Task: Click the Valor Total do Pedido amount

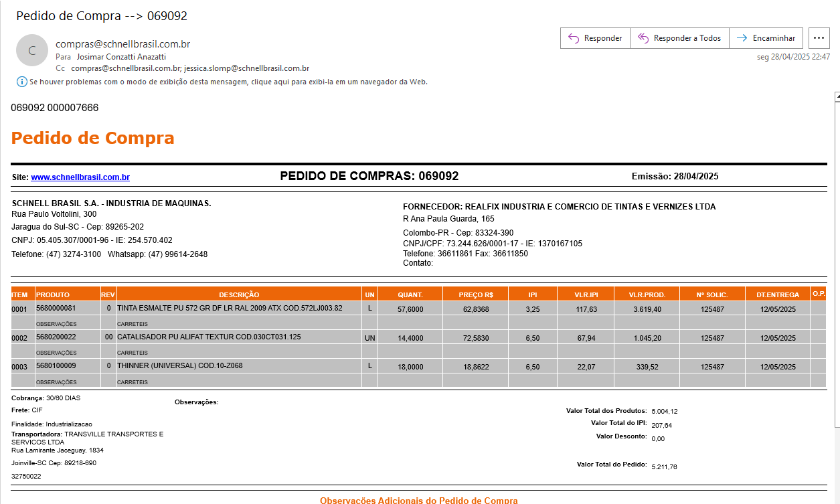Action: pyautogui.click(x=664, y=467)
